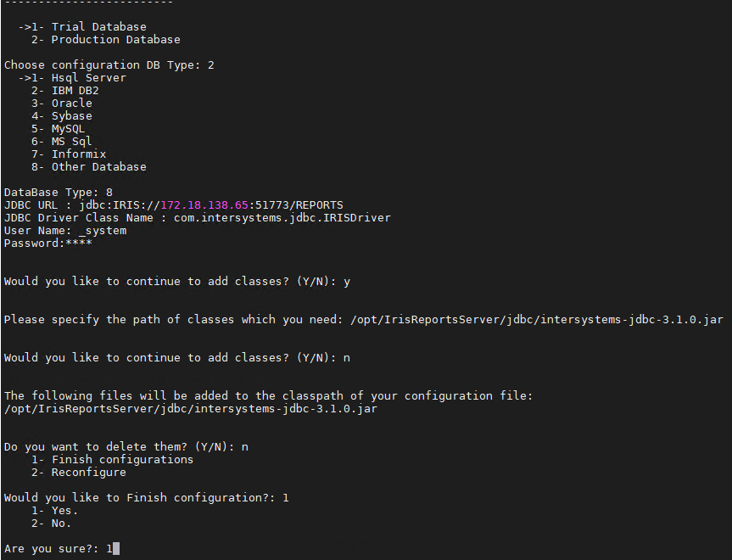Image resolution: width=732 pixels, height=560 pixels.
Task: Click the com.intersystems.jdbc.IRISDriver class name
Action: 282,218
